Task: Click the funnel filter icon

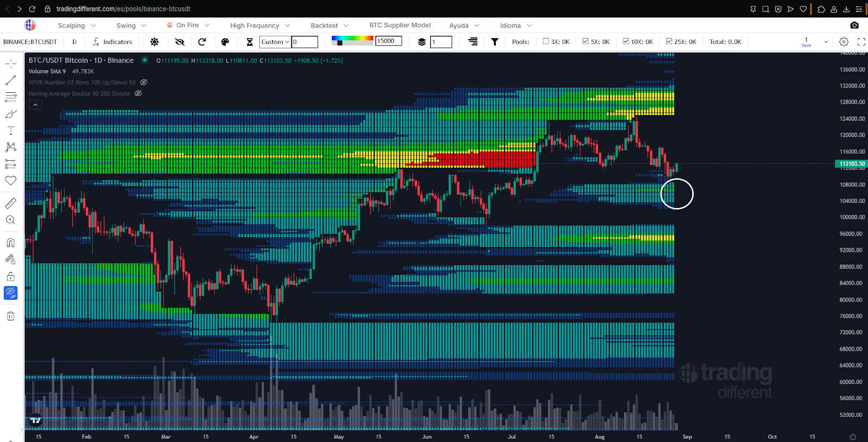Action: click(495, 42)
